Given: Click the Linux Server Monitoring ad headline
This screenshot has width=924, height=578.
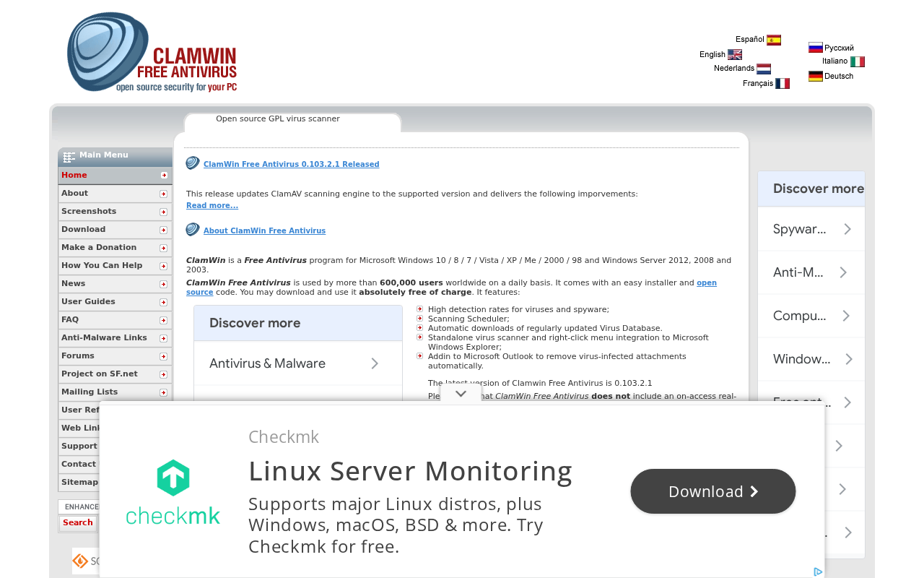Looking at the screenshot, I should [410, 471].
